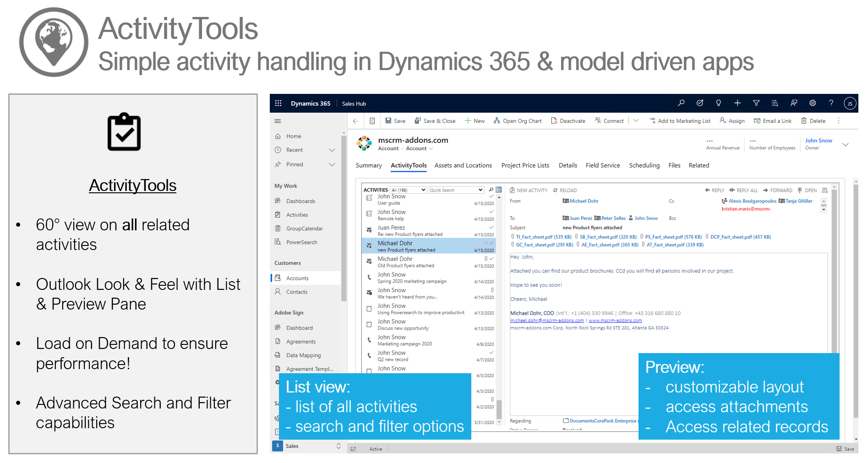Expand the header chevron next to Owner
The width and height of the screenshot is (868, 463).
pos(846,145)
